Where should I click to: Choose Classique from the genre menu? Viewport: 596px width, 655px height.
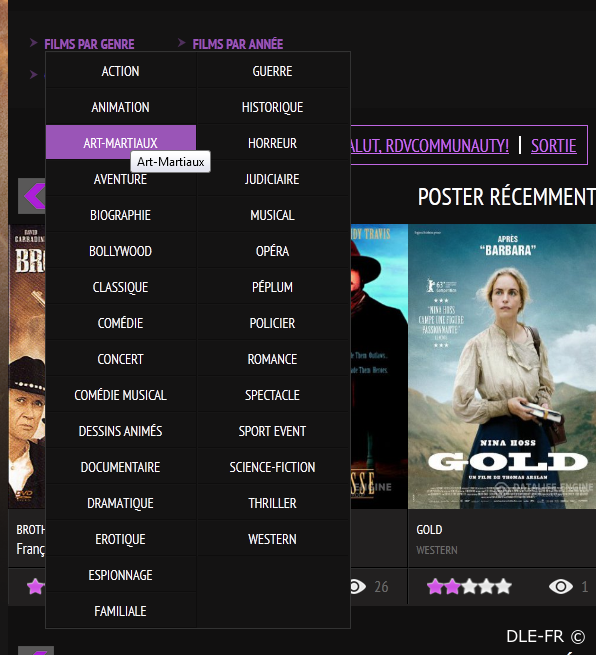tap(120, 287)
